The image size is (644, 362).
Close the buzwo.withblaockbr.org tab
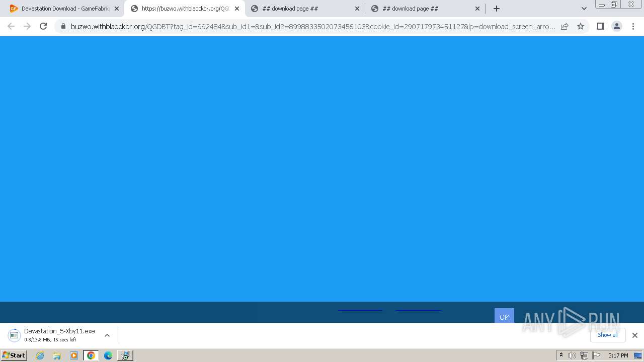click(237, 9)
